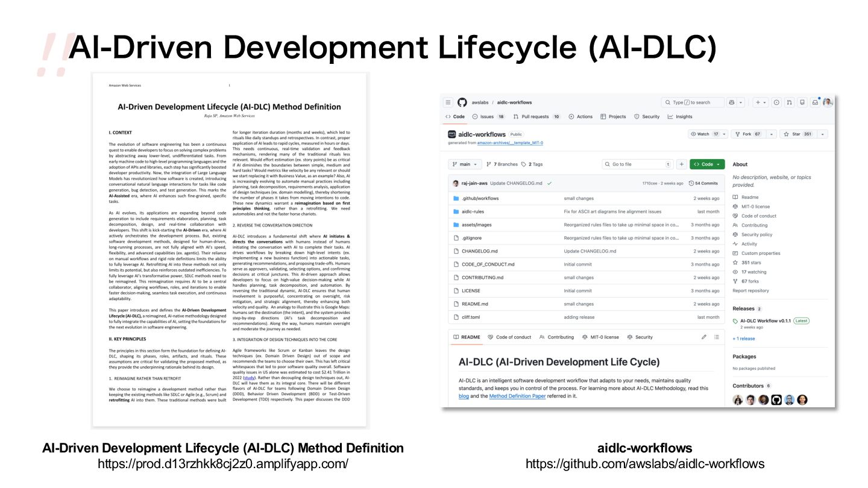Open the pull requests icon in header
868x488 pixels.
789,102
